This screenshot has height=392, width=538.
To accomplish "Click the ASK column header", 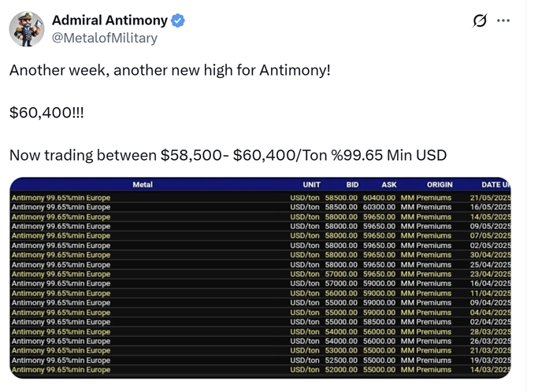I will coord(389,185).
